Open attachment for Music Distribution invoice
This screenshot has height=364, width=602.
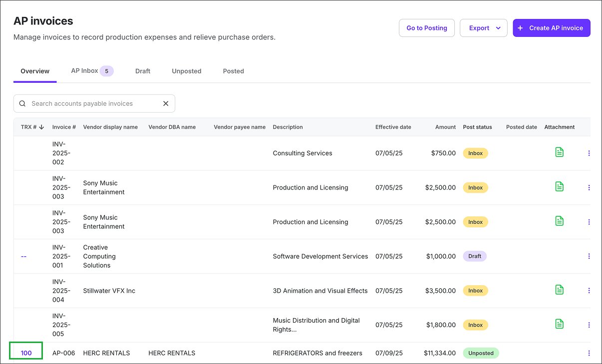pos(559,324)
